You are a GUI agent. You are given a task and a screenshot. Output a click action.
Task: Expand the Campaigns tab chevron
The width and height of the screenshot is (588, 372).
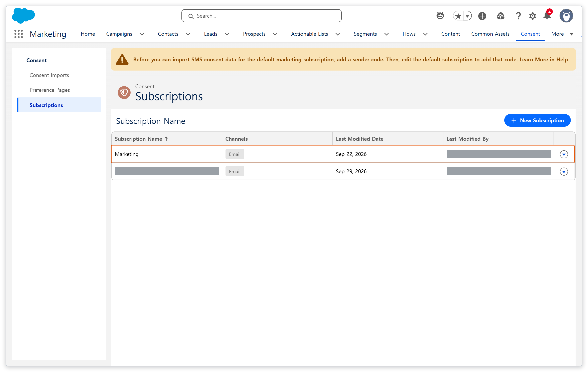(x=142, y=34)
